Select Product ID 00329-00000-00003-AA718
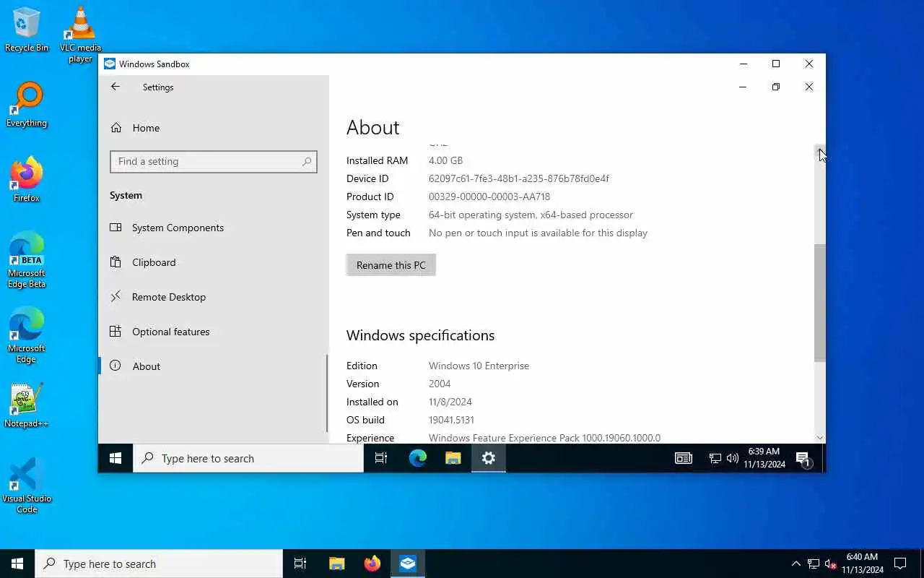 (x=489, y=197)
